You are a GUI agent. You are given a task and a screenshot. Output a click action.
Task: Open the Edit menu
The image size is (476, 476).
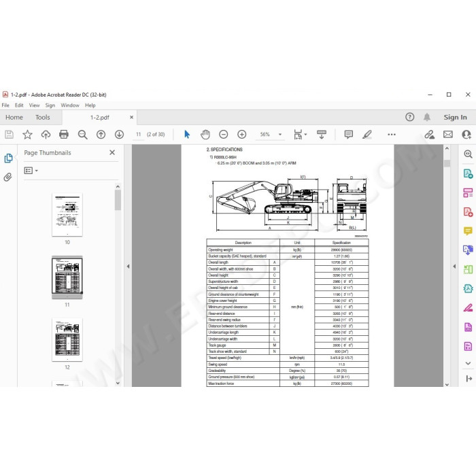19,105
